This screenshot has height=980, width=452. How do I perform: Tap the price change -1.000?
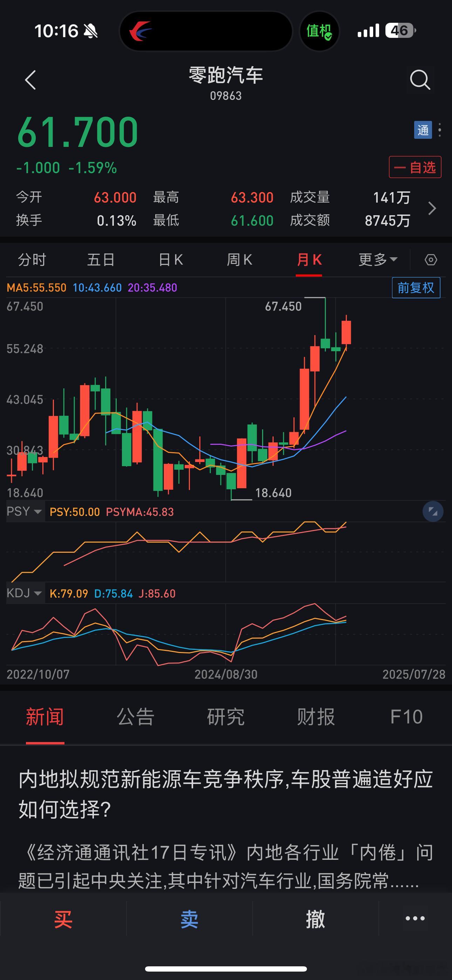pyautogui.click(x=38, y=168)
